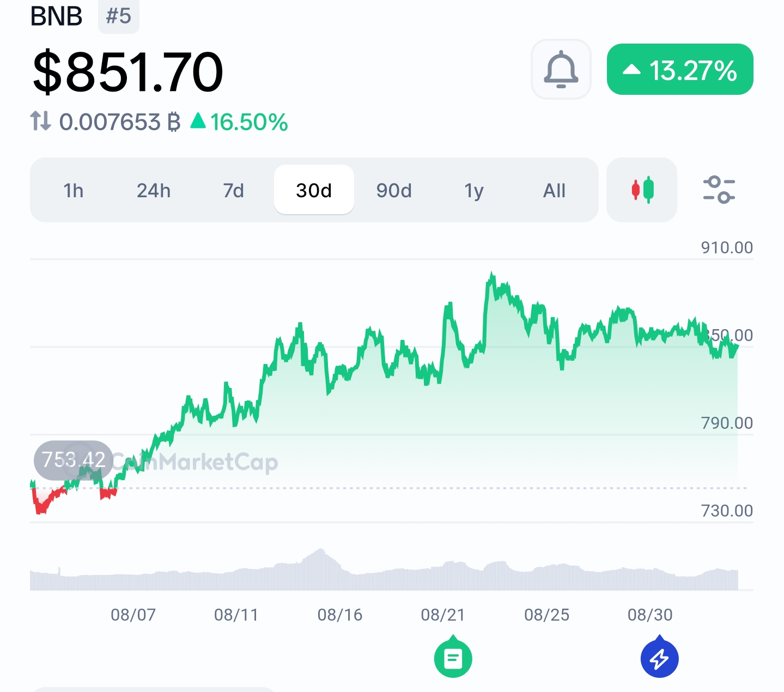Open the chart settings sliders icon

pos(719,190)
